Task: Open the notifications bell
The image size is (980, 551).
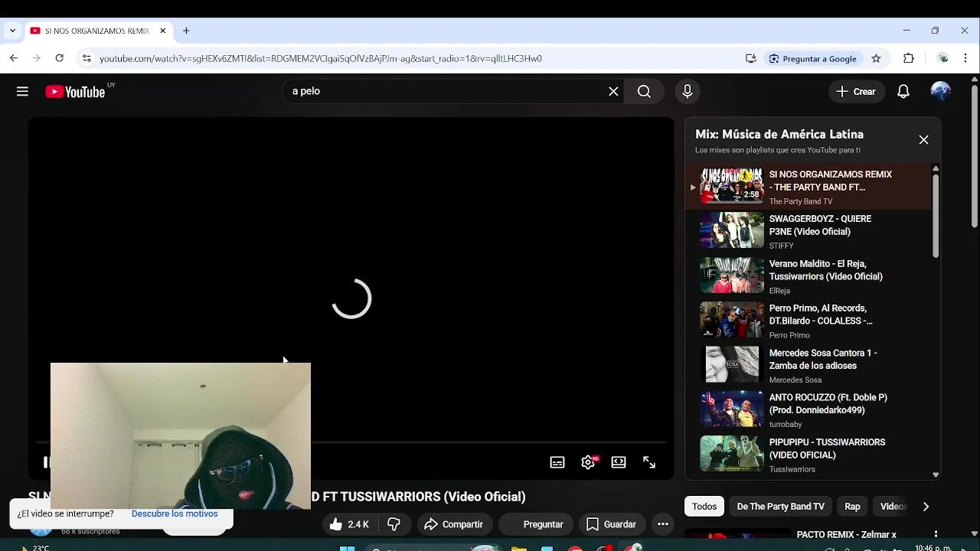Action: click(x=903, y=91)
